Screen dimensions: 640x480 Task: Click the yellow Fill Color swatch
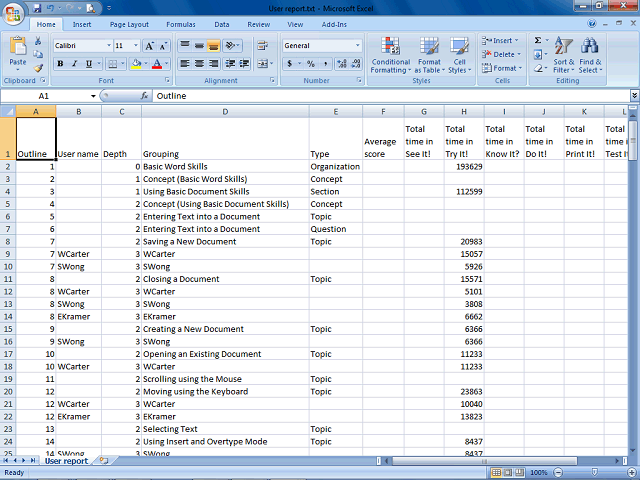click(x=136, y=64)
